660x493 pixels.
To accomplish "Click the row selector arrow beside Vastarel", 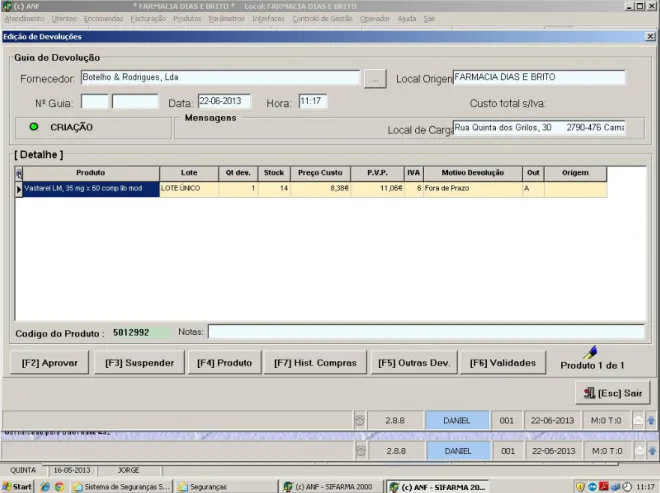I will [x=19, y=189].
